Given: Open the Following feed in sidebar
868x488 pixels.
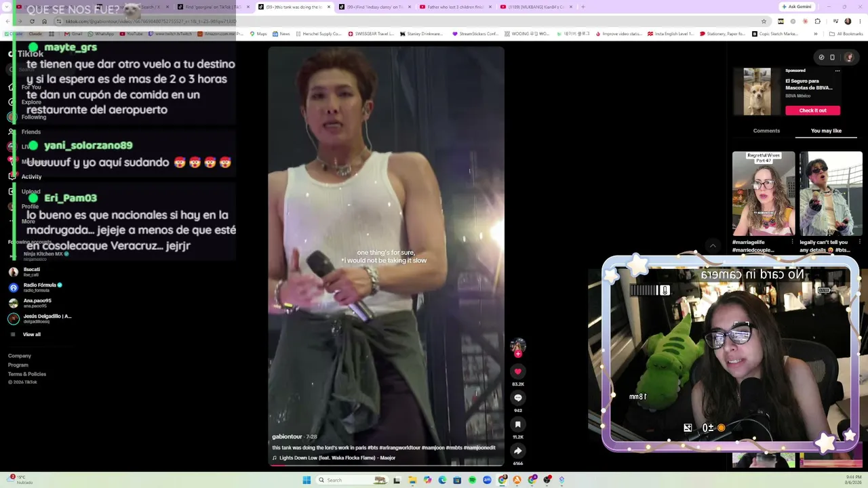Looking at the screenshot, I should click(27, 117).
